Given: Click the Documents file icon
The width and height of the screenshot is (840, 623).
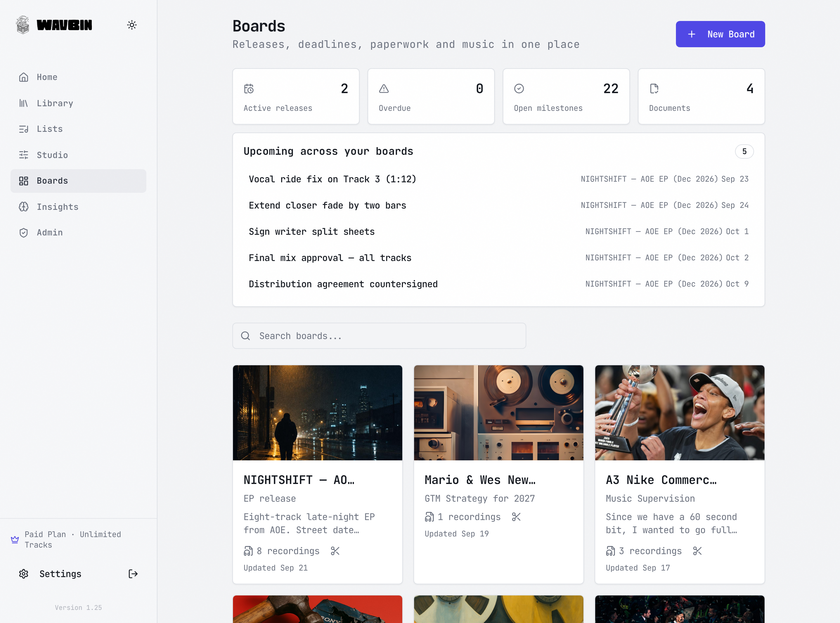Looking at the screenshot, I should click(x=654, y=89).
